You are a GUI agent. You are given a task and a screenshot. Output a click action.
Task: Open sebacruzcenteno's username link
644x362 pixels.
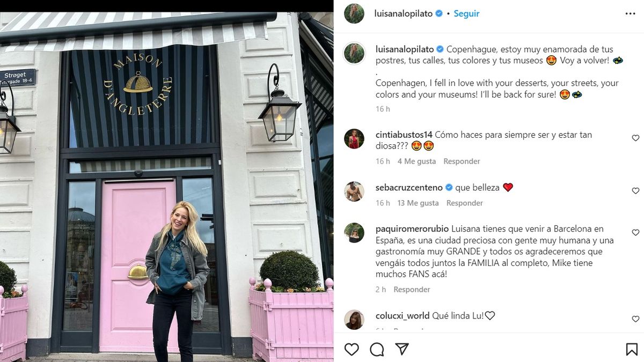click(x=409, y=188)
